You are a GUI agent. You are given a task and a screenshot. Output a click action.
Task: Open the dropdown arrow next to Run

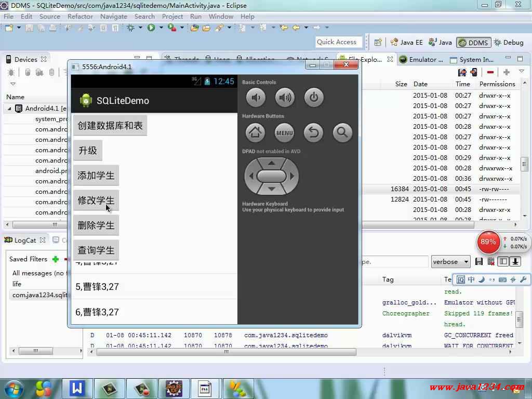(161, 28)
